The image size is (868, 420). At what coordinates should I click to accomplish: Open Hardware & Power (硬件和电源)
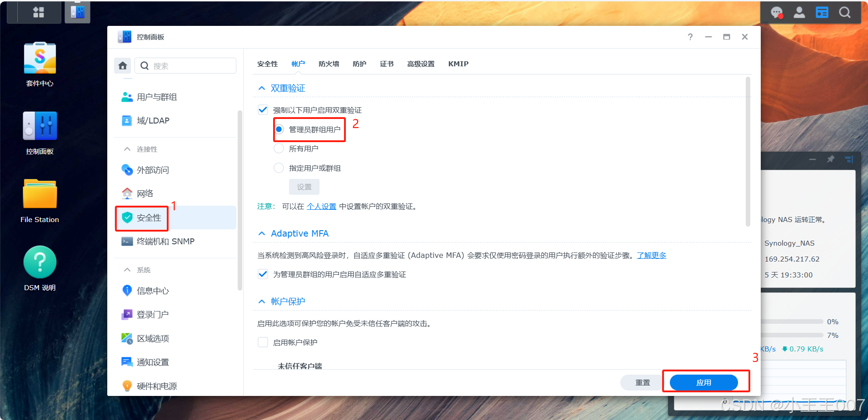point(175,386)
